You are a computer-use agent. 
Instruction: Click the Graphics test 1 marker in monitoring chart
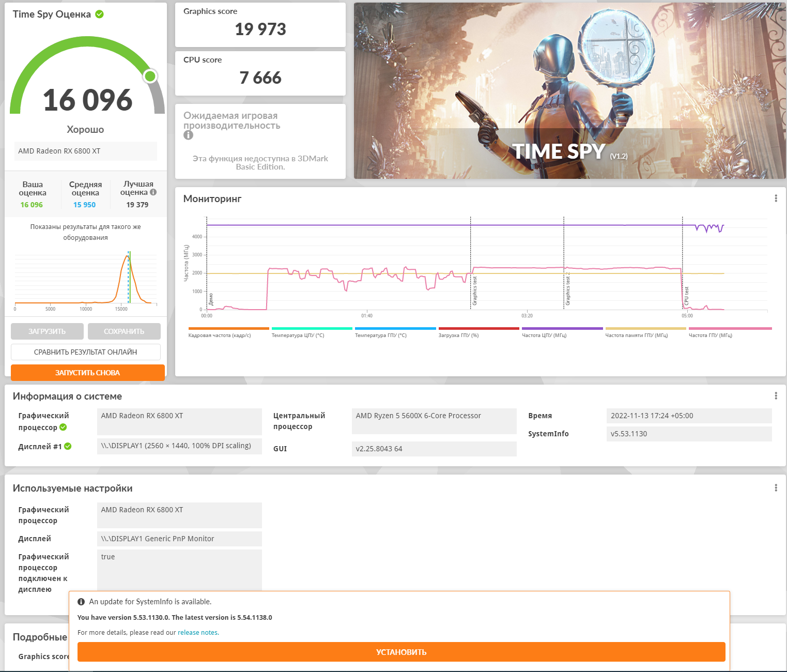point(475,291)
